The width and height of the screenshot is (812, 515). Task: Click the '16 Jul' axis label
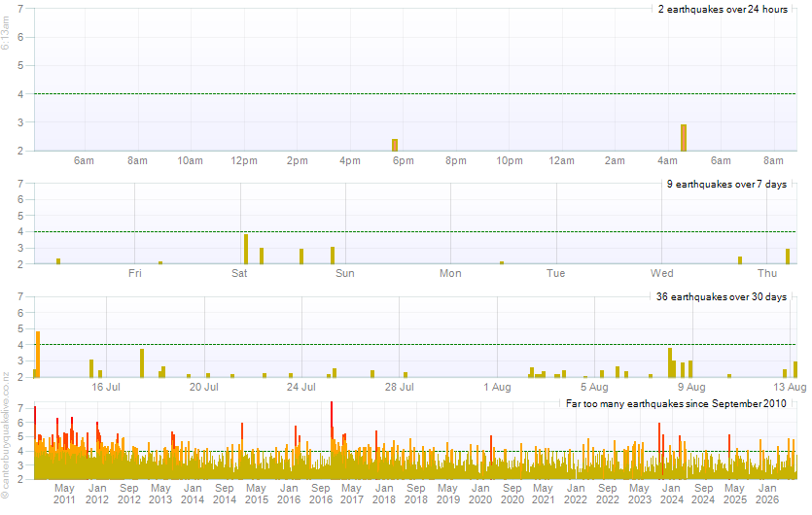[x=106, y=387]
